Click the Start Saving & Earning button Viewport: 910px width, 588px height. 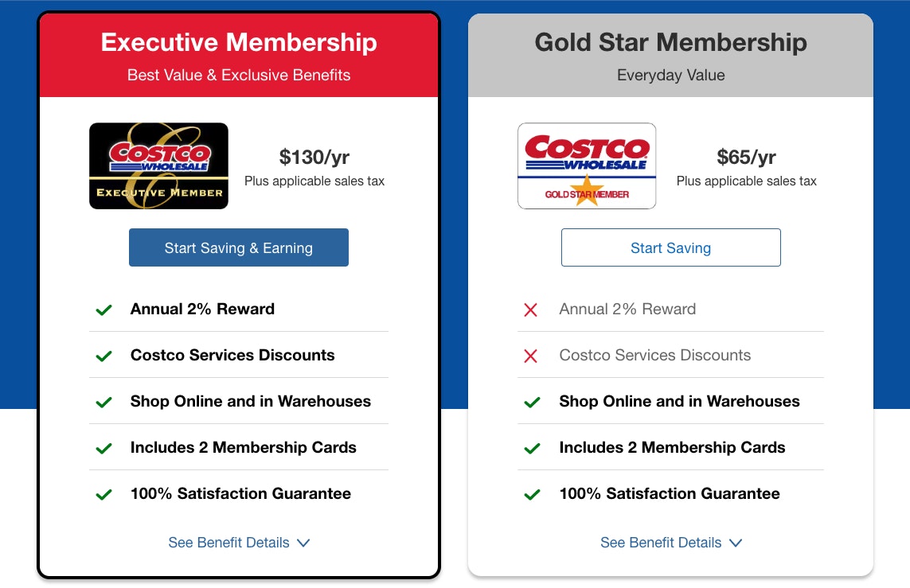(x=239, y=247)
